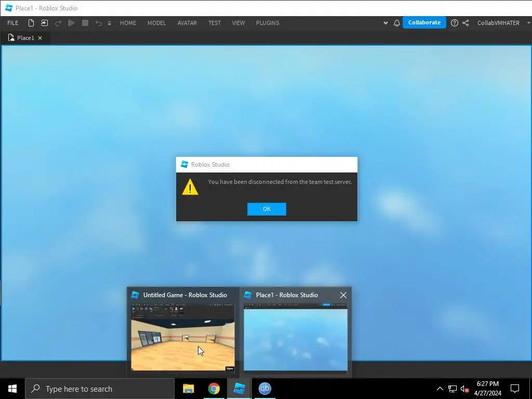
Task: Click the Place1 tab document icon
Action: click(11, 37)
